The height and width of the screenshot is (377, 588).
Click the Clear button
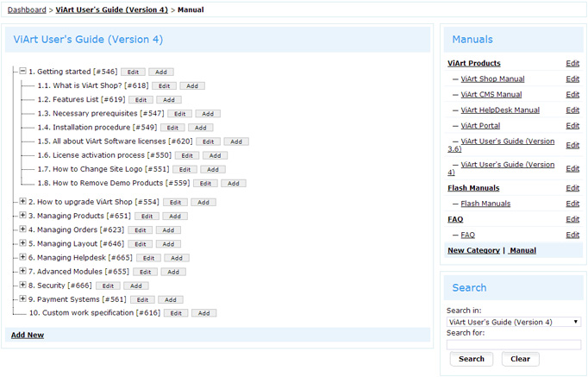pos(520,359)
